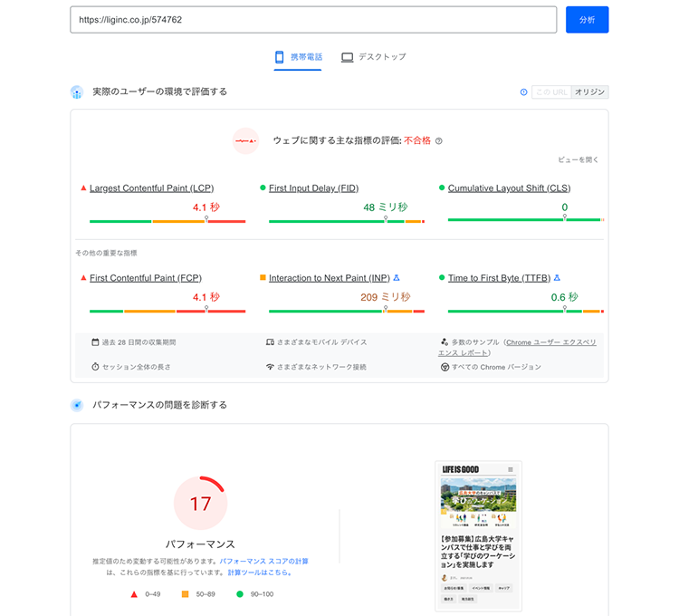This screenshot has height=616, width=679.
Task: Click the performance score 17 gauge
Action: [200, 503]
